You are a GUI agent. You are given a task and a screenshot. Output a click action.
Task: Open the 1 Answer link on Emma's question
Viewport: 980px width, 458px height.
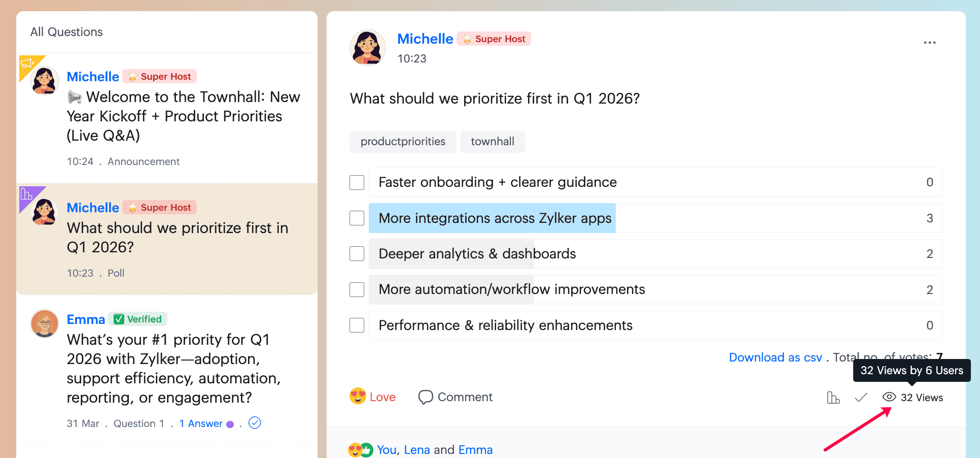pyautogui.click(x=201, y=423)
